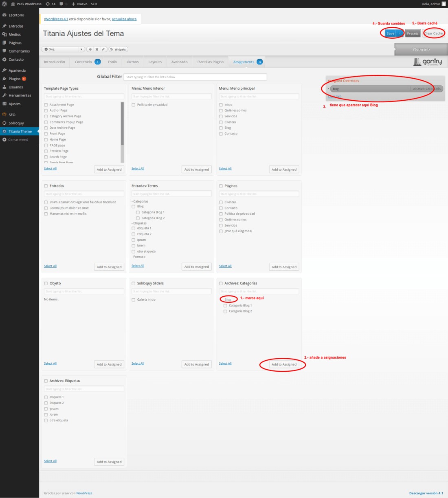The width and height of the screenshot is (448, 498).
Task: Check Política de privacidad in Menú inferior
Action: pos(134,105)
